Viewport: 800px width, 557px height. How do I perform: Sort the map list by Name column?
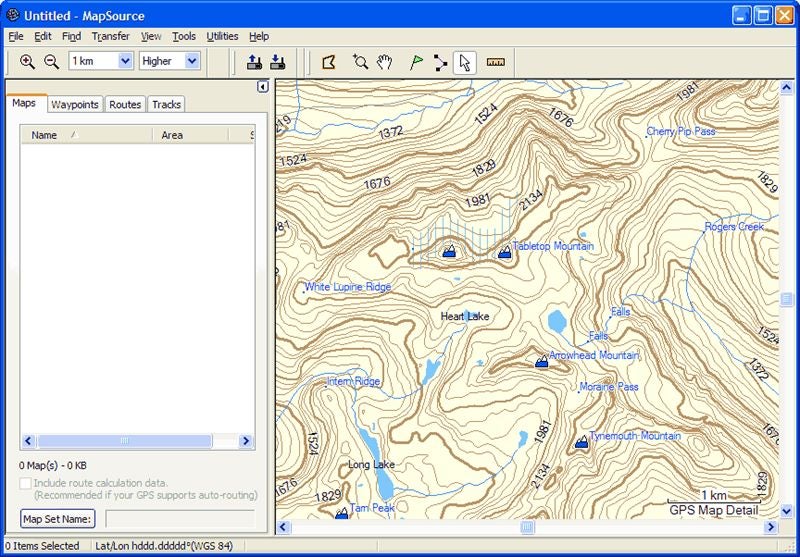[86, 135]
